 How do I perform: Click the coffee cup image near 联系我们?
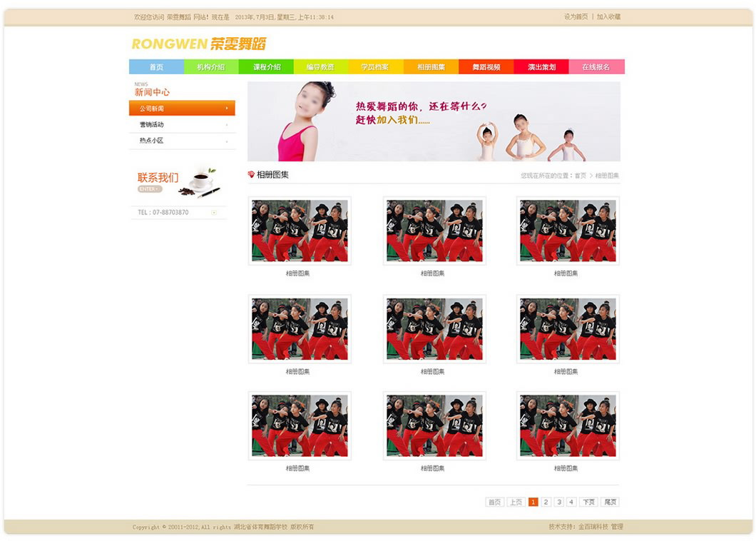[200, 182]
